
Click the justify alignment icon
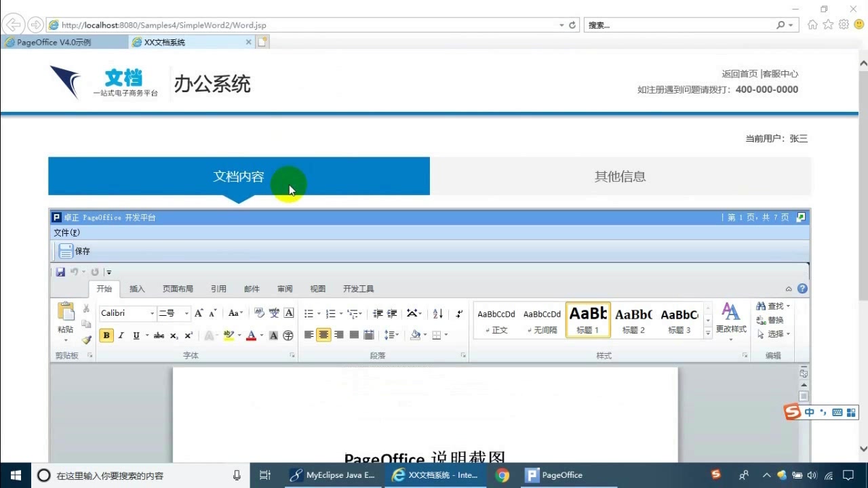coord(353,335)
